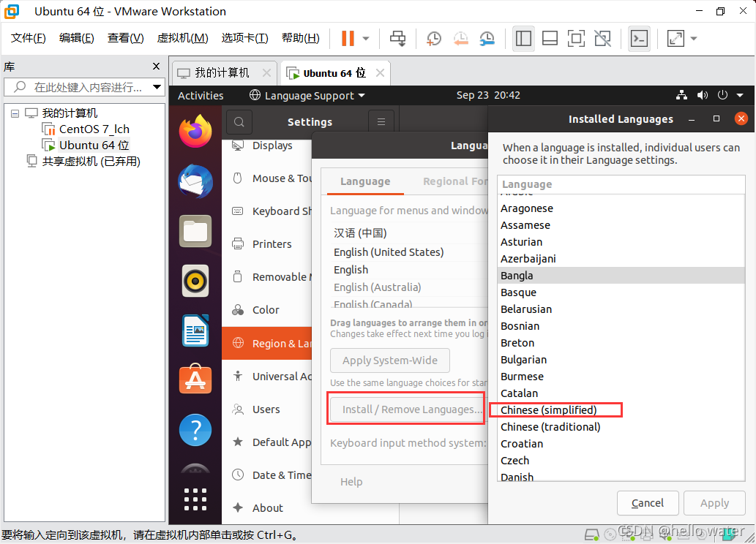
Task: Send Ctrl+Alt+Del to the virtual machine
Action: [398, 39]
